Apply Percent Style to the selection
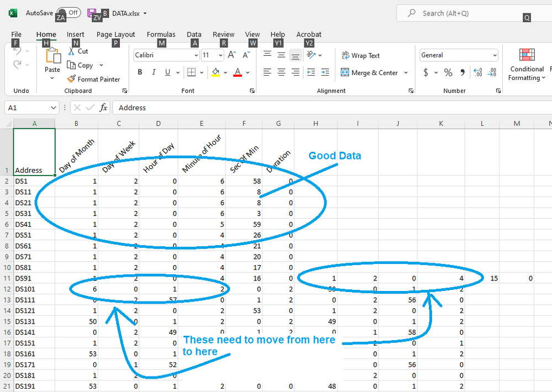The height and width of the screenshot is (392, 552). [447, 72]
